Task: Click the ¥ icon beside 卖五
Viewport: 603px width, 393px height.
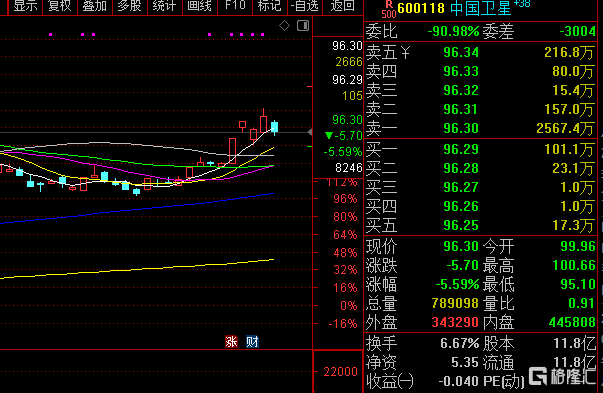Action: pos(405,52)
